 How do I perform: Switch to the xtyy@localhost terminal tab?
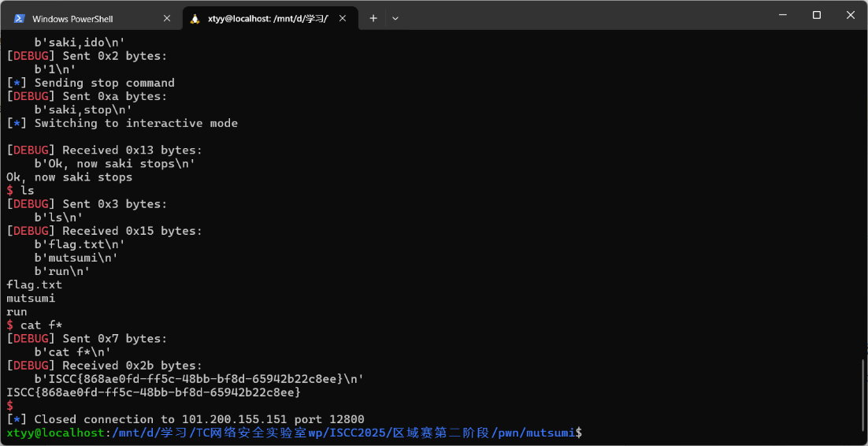coord(269,18)
